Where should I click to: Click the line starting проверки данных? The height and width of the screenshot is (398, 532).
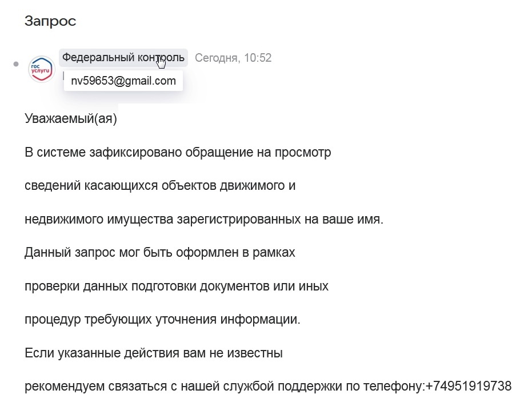177,285
